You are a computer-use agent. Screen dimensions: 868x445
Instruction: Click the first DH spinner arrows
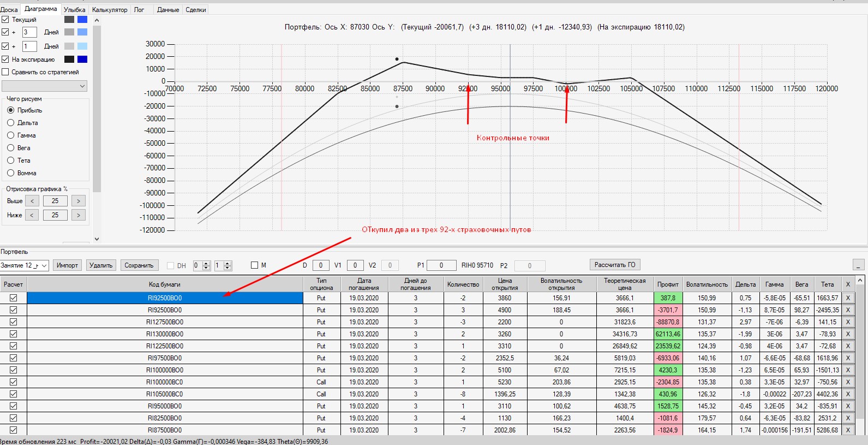pyautogui.click(x=206, y=265)
